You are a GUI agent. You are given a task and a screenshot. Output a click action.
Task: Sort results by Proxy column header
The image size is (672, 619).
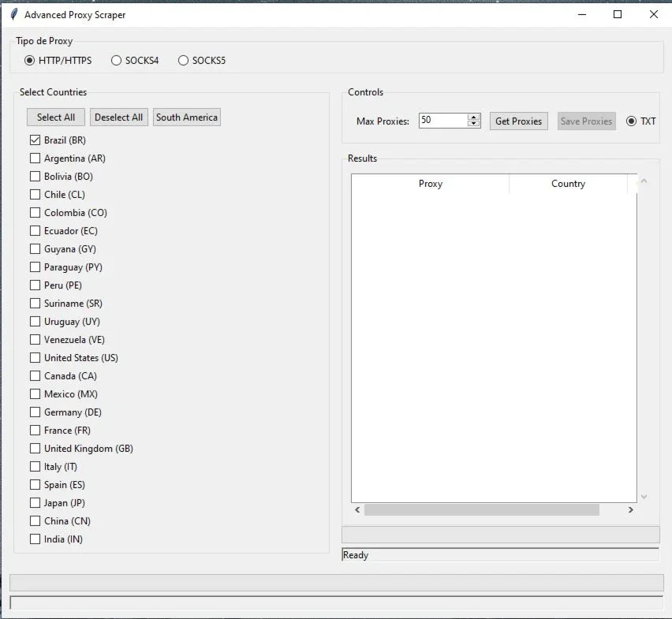tap(431, 184)
